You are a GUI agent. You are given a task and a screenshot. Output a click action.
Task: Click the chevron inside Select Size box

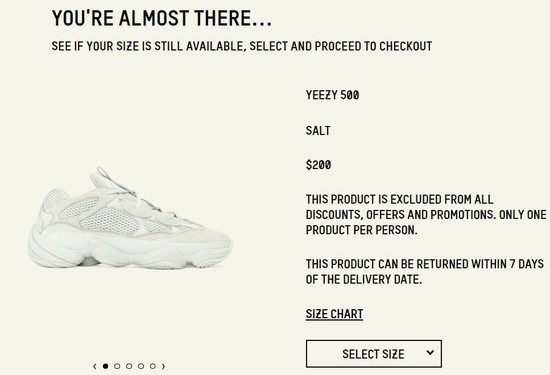[430, 353]
